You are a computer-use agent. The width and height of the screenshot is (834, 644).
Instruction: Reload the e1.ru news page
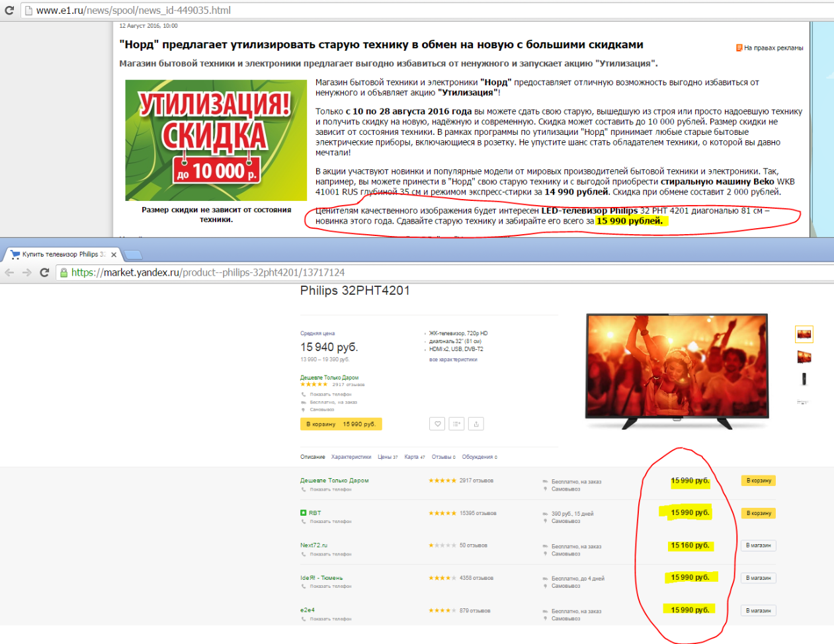click(9, 11)
